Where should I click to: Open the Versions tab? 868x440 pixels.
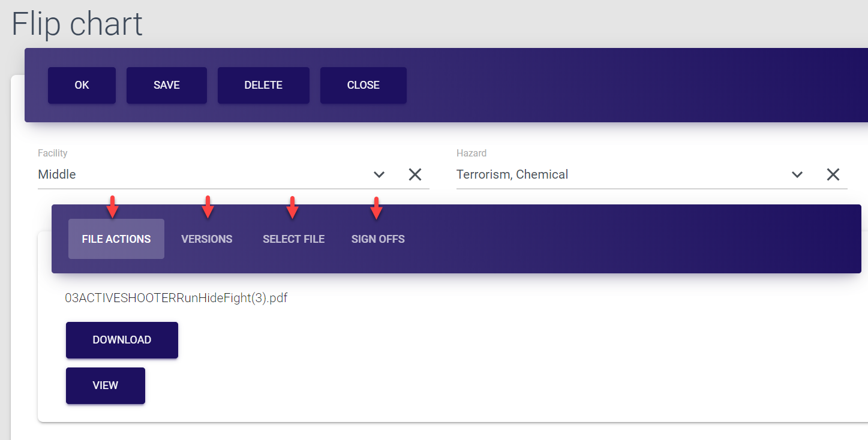tap(207, 239)
